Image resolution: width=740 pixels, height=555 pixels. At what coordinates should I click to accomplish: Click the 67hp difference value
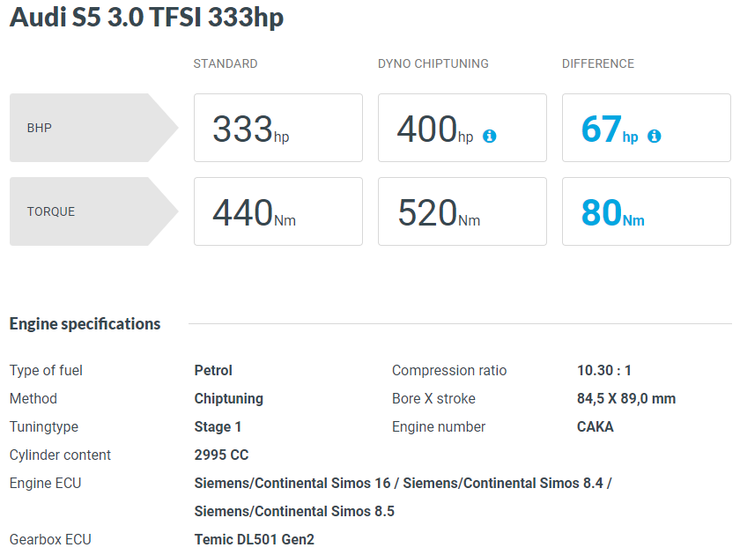pyautogui.click(x=609, y=129)
